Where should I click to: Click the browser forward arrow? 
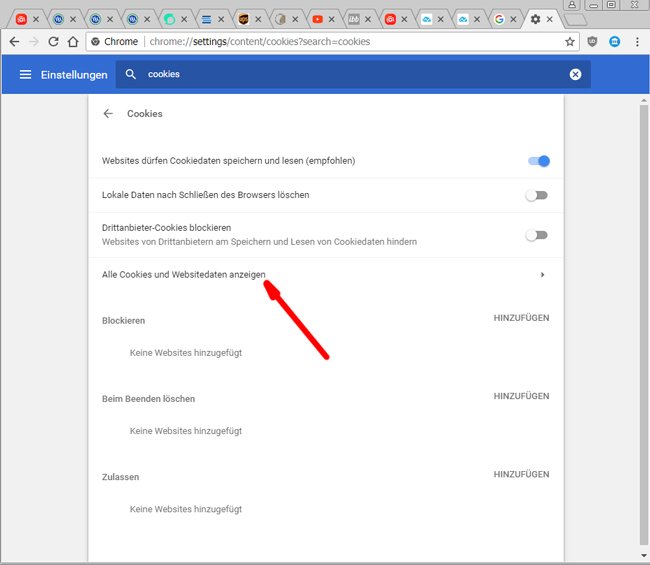(34, 41)
